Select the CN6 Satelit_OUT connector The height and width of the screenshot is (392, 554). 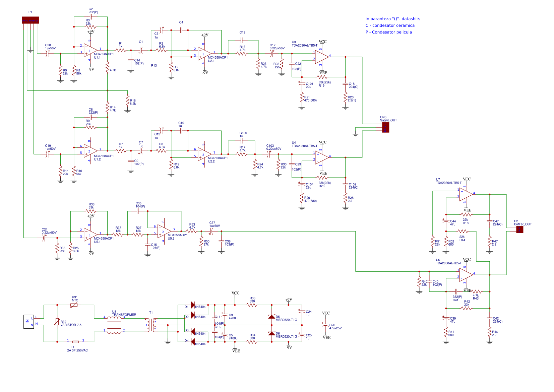(x=385, y=127)
